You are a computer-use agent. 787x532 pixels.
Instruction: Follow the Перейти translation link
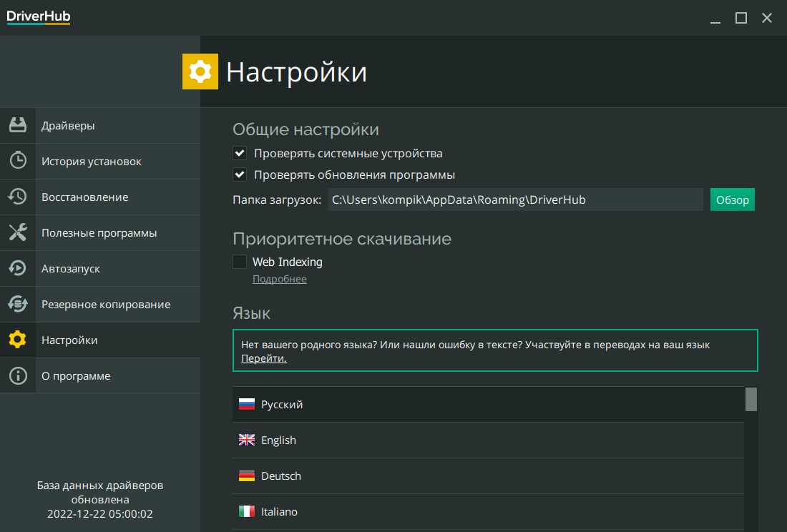pos(264,358)
